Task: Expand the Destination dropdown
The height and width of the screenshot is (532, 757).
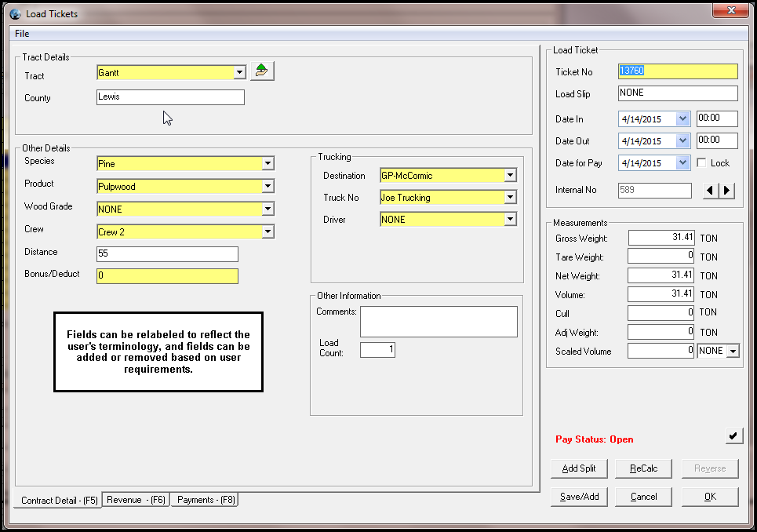Action: 511,175
